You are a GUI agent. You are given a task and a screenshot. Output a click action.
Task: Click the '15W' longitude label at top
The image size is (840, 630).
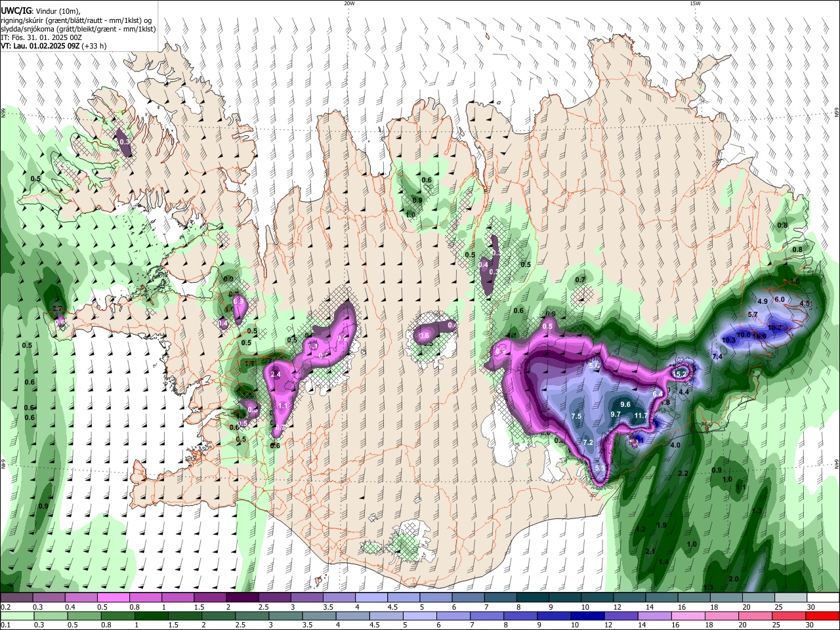point(695,3)
